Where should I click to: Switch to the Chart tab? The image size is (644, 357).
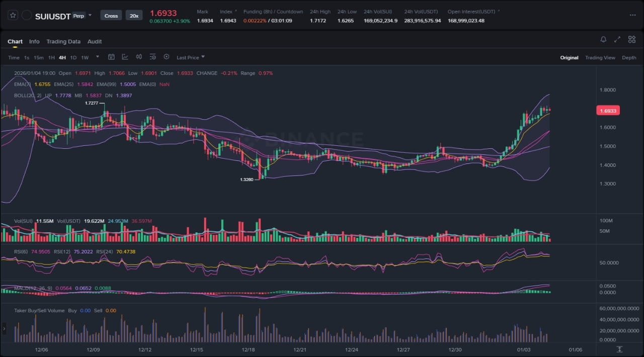tap(15, 42)
